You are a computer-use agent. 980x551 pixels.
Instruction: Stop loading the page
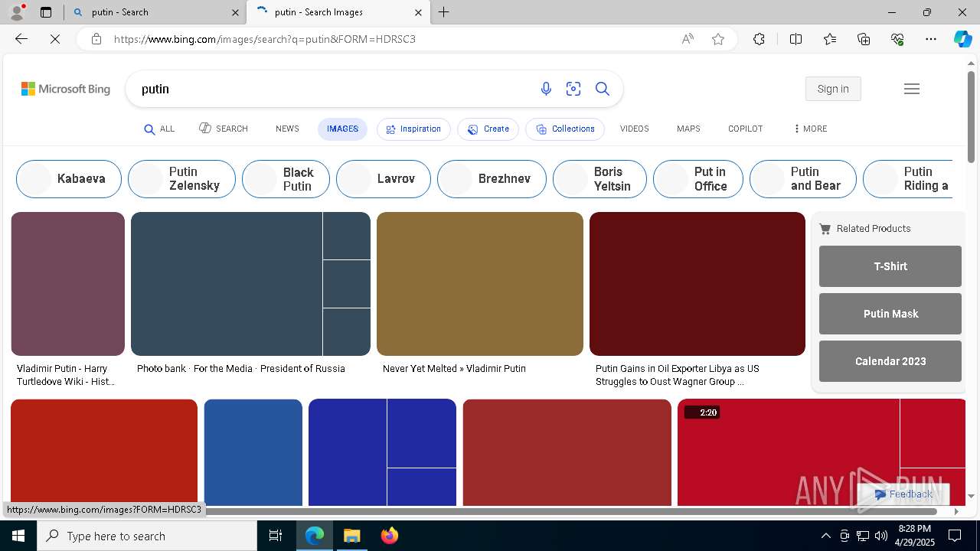pyautogui.click(x=55, y=39)
